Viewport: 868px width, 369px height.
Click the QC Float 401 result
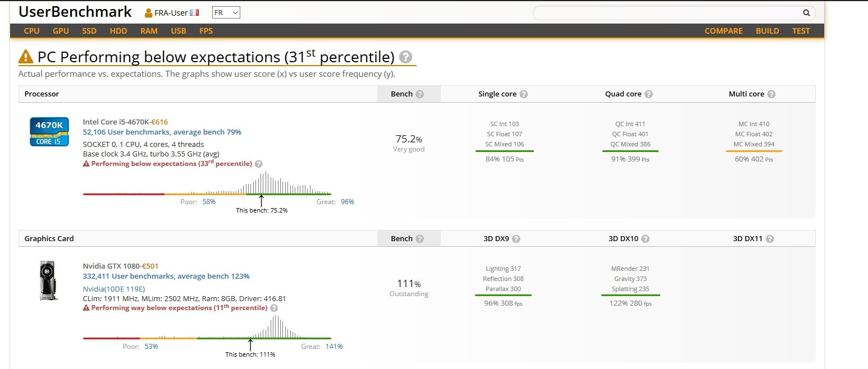[x=631, y=135]
